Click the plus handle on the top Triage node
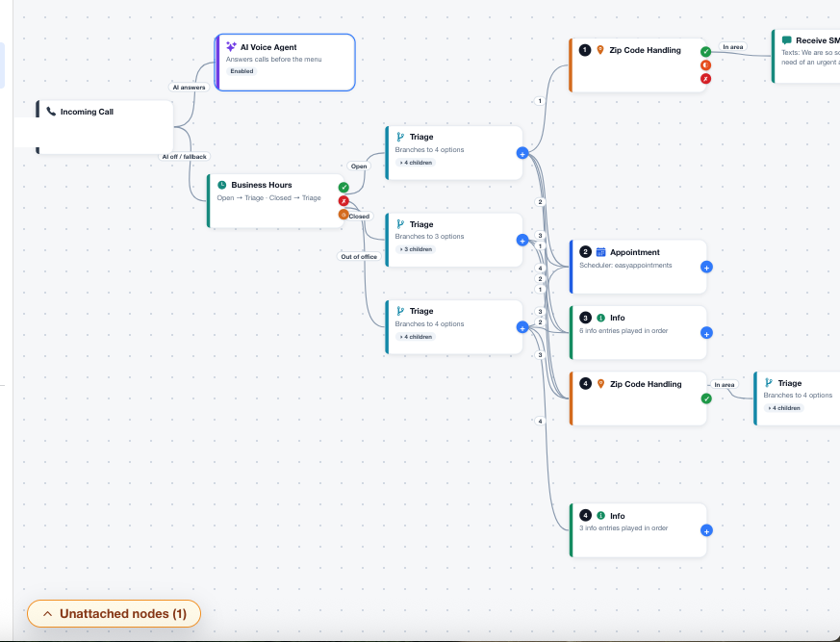This screenshot has height=642, width=840. tap(522, 154)
